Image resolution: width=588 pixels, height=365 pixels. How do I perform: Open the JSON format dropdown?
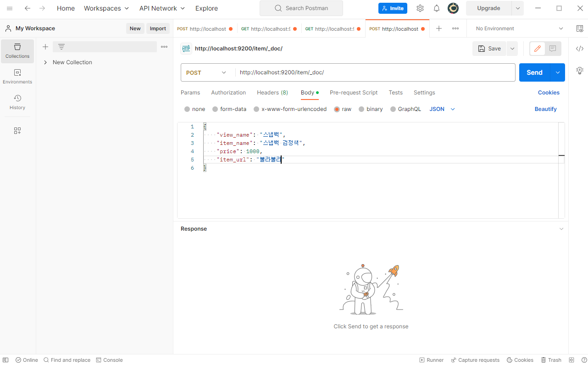pyautogui.click(x=442, y=109)
